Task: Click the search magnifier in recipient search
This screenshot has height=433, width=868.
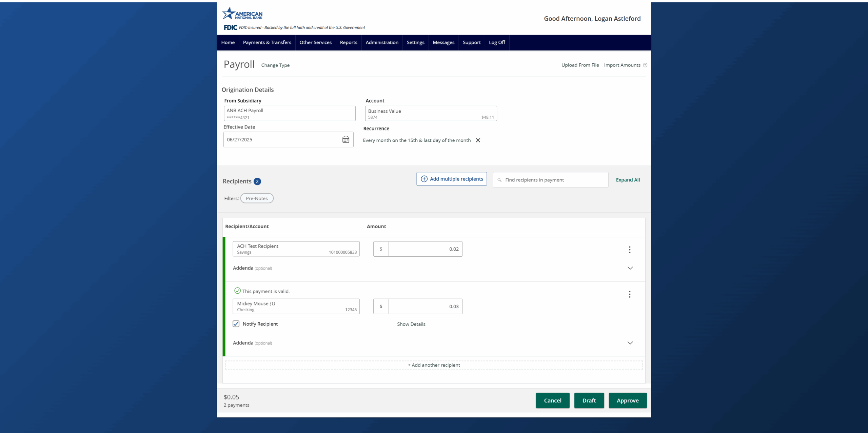Action: [500, 180]
